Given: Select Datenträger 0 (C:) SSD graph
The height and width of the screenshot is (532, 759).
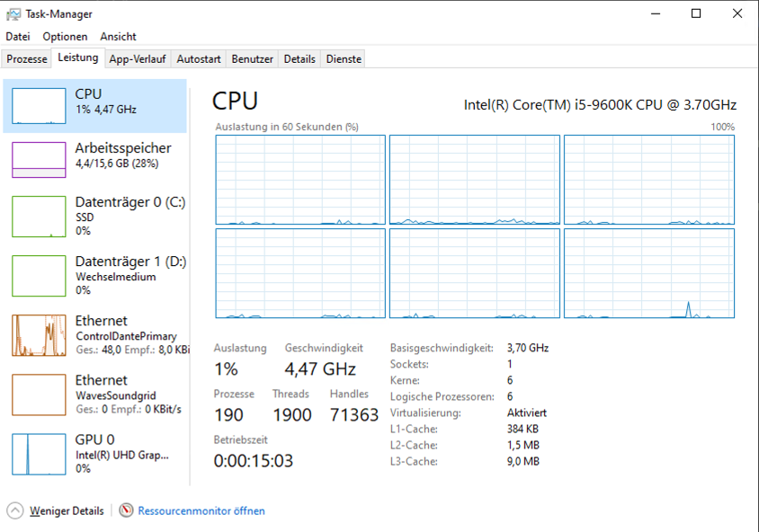Looking at the screenshot, I should tap(39, 217).
